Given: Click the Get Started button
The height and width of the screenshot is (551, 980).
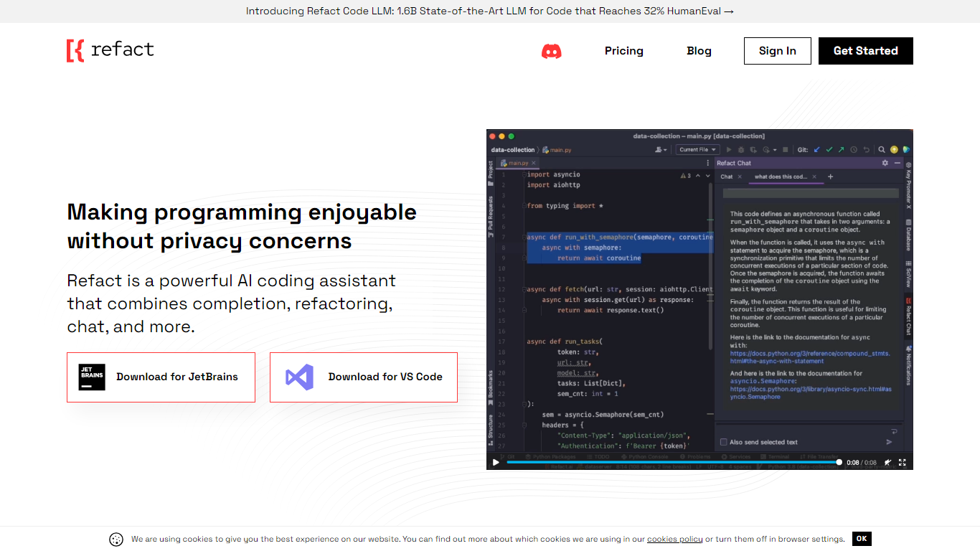Looking at the screenshot, I should point(865,51).
